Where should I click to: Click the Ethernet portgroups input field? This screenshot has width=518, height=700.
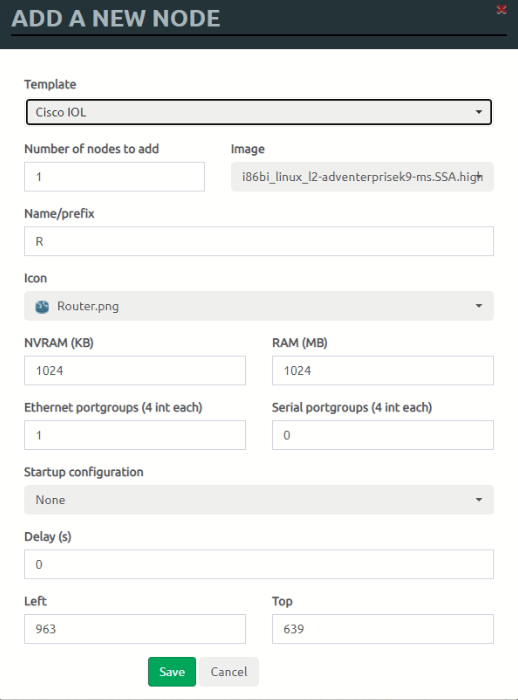click(135, 435)
